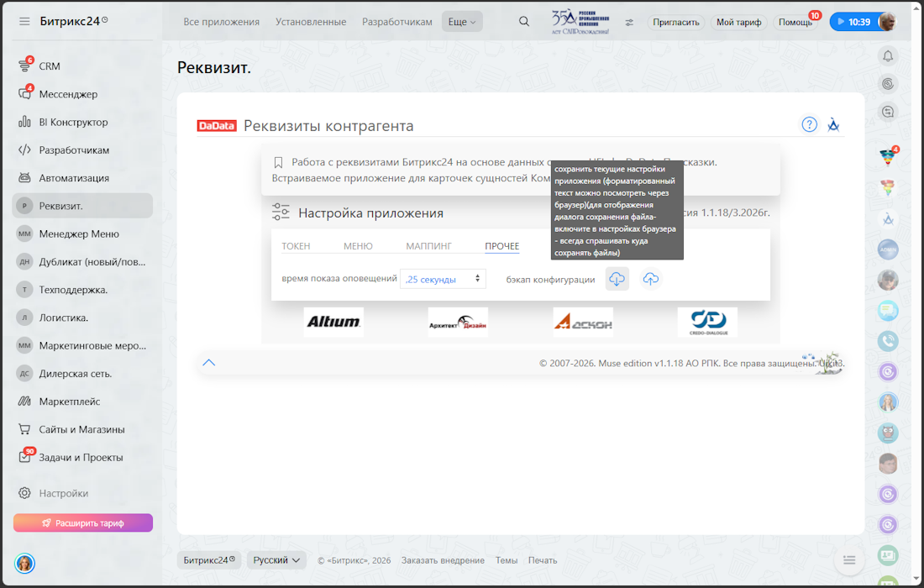The width and height of the screenshot is (924, 588).
Task: Click the sliders icon beside Настройка приложения
Action: [281, 213]
